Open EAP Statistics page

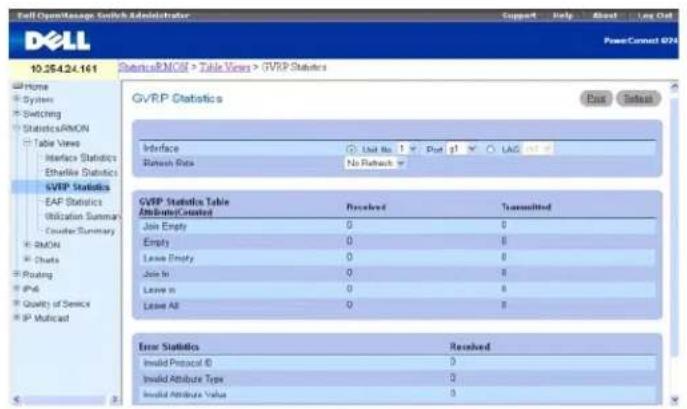(74, 202)
